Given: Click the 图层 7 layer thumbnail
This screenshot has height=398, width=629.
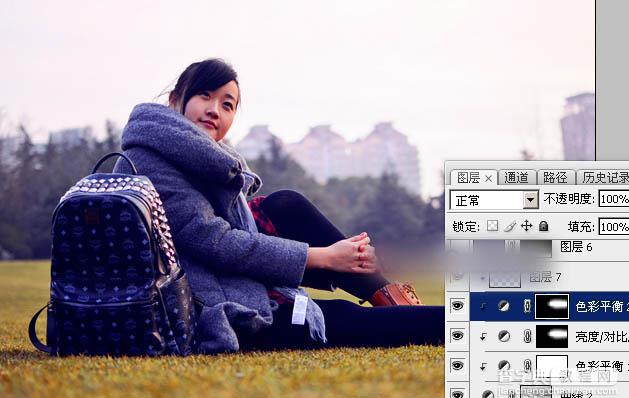Looking at the screenshot, I should point(505,277).
